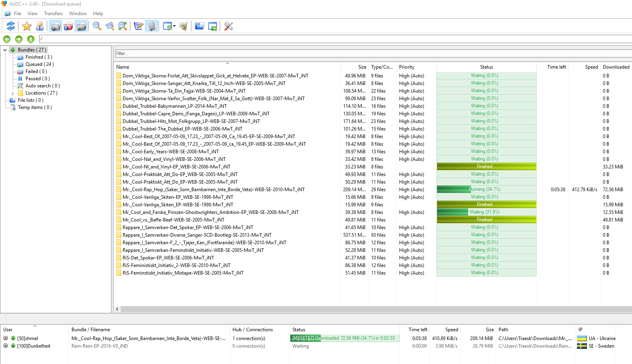Select Queued ( 24 ) in tree
632x364 pixels.
click(x=40, y=64)
